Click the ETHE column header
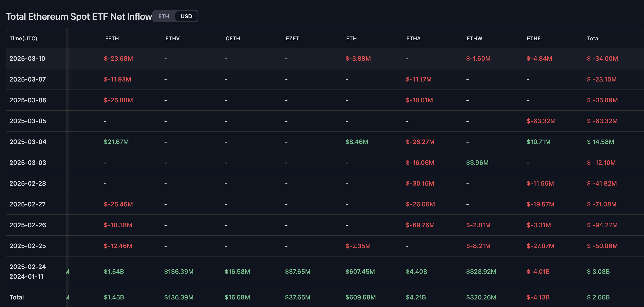 coord(534,39)
